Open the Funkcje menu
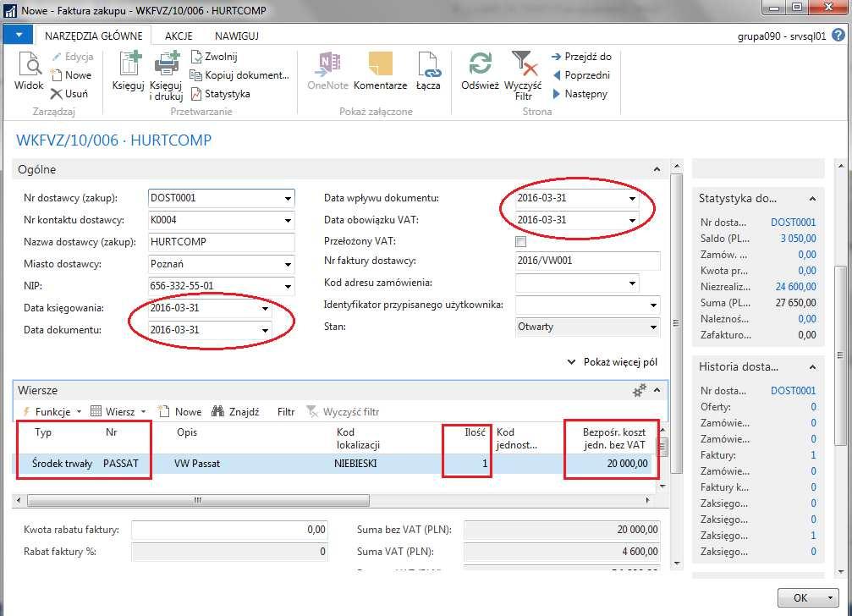 51,412
